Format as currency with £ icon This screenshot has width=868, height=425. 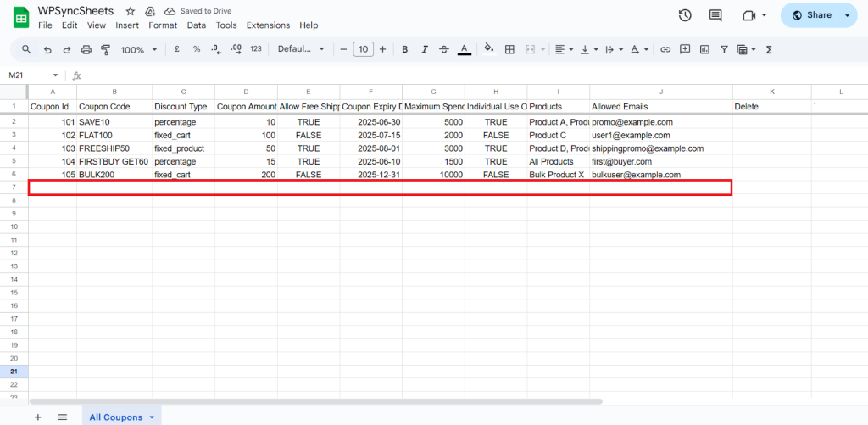coord(177,48)
